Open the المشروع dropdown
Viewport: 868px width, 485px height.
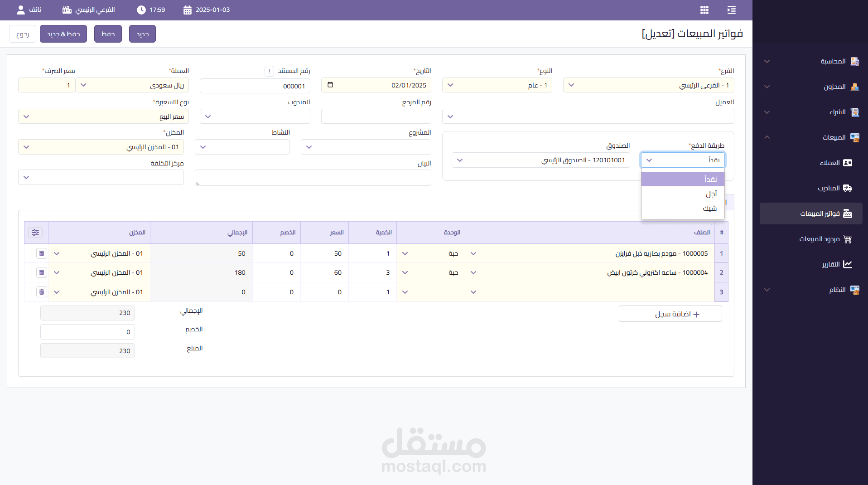point(366,147)
